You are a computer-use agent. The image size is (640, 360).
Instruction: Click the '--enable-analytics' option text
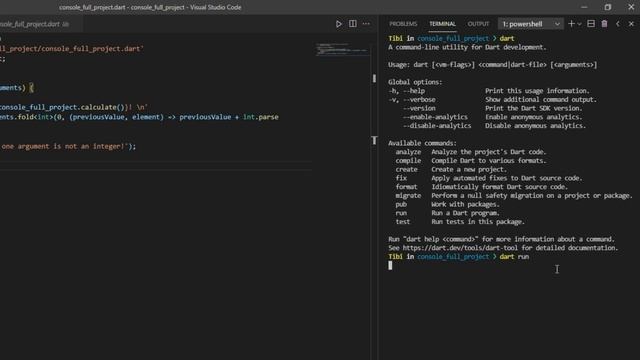coord(435,117)
